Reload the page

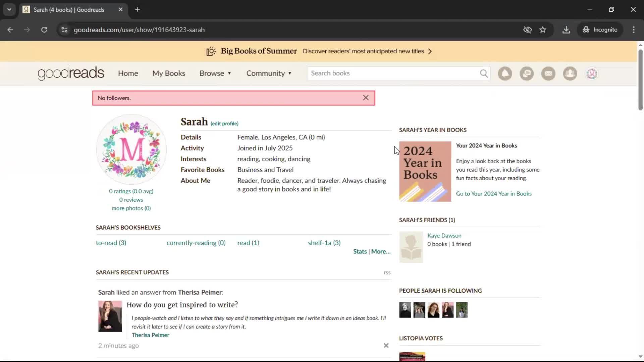(x=44, y=30)
